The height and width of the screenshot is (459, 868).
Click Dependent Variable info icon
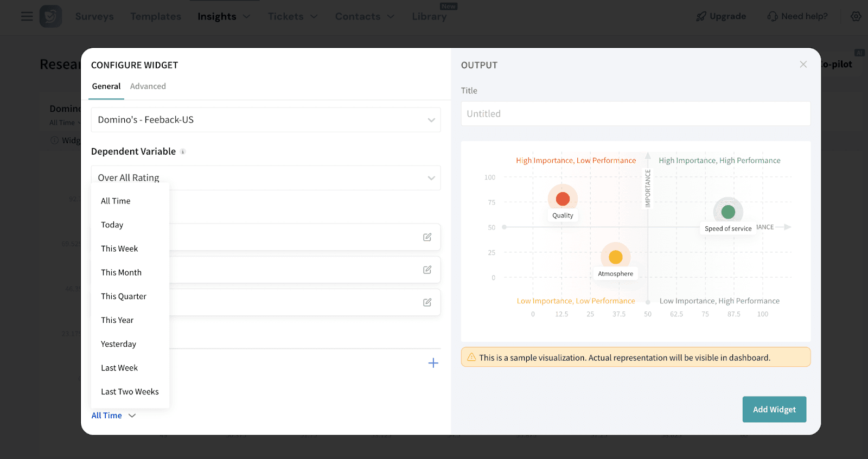click(183, 152)
